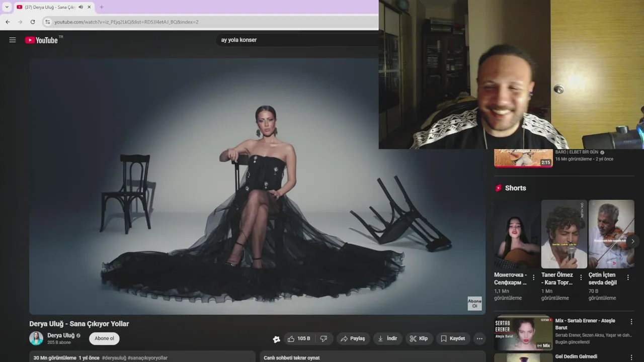
Task: Open the YouTube hamburger guide menu
Action: 13,40
